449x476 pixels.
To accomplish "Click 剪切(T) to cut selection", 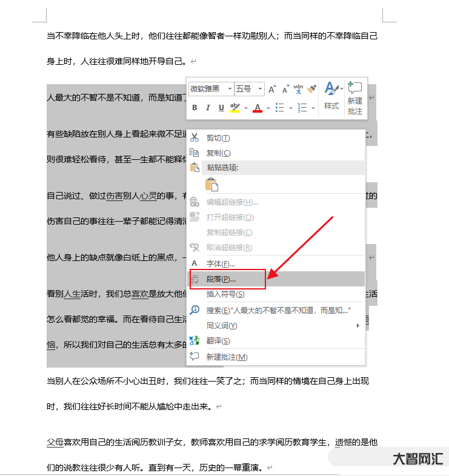I will [218, 137].
